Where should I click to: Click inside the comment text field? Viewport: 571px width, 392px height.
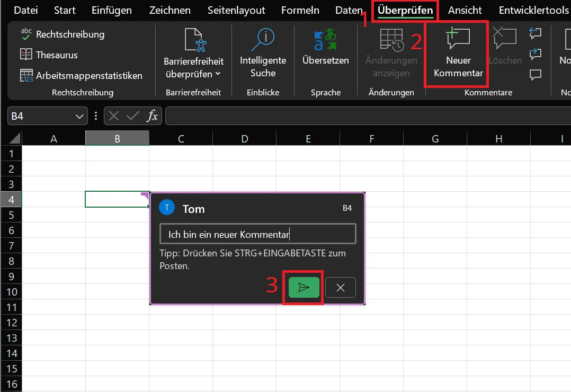tap(257, 233)
